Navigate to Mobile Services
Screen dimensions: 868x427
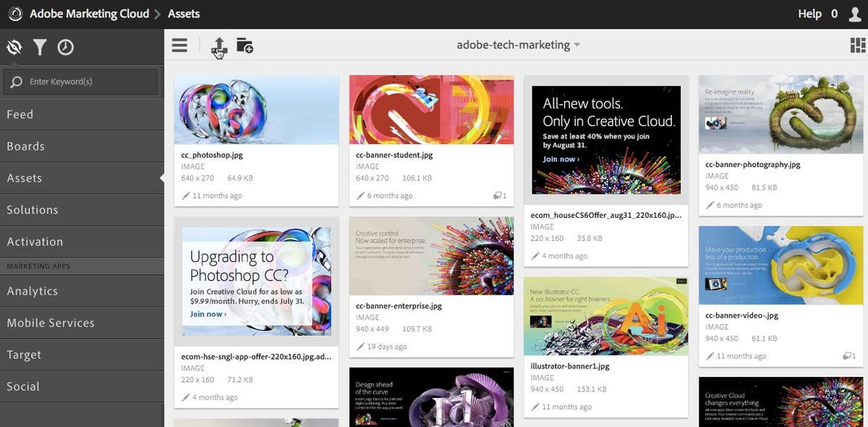click(49, 323)
